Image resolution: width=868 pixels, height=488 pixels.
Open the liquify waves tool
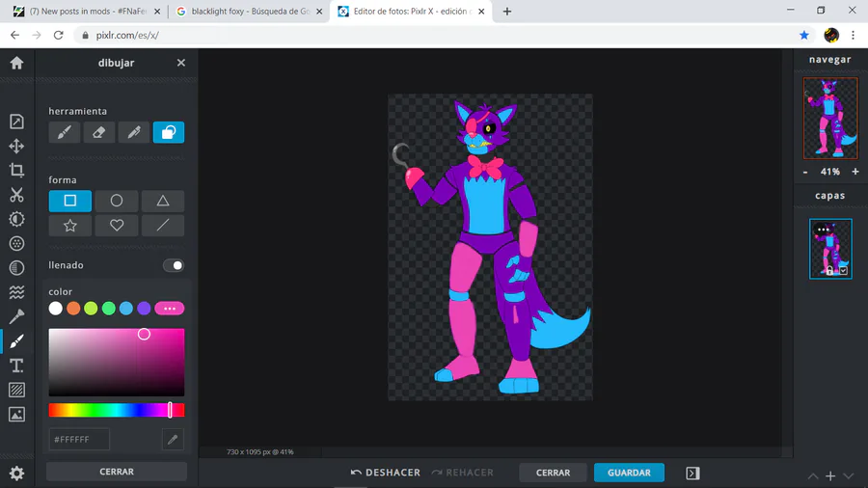point(16,292)
